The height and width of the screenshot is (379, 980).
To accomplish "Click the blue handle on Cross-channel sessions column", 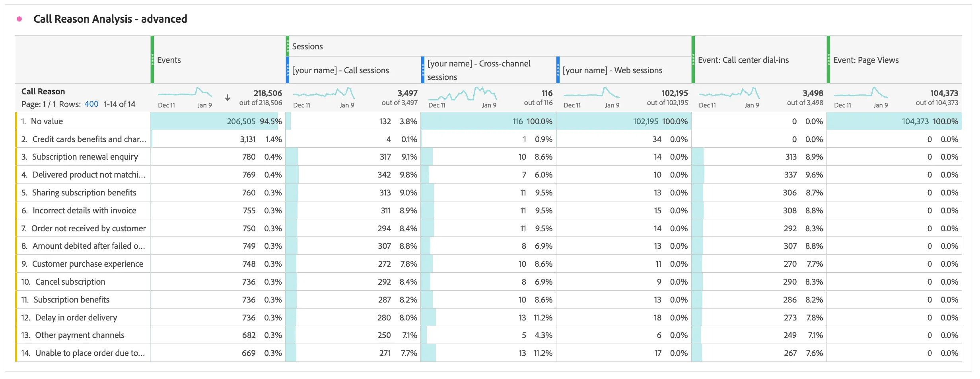I will coord(423,70).
